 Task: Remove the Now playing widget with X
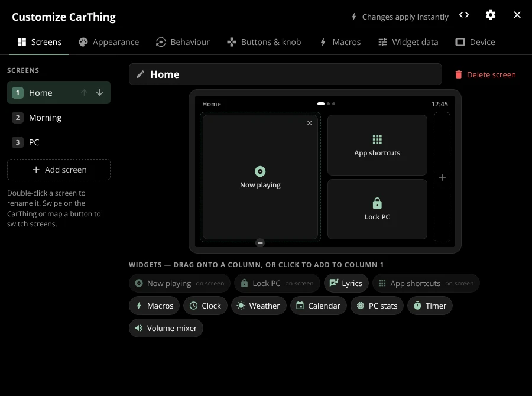[309, 123]
